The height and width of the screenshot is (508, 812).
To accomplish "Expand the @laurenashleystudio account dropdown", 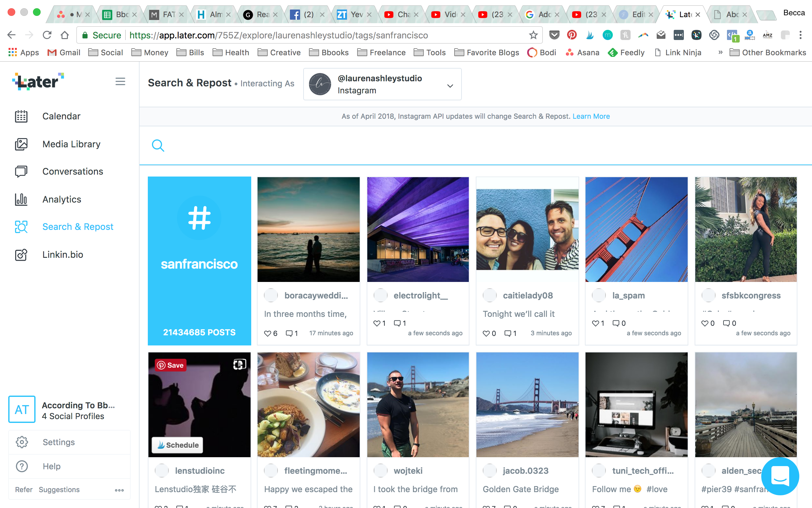I will (x=382, y=84).
